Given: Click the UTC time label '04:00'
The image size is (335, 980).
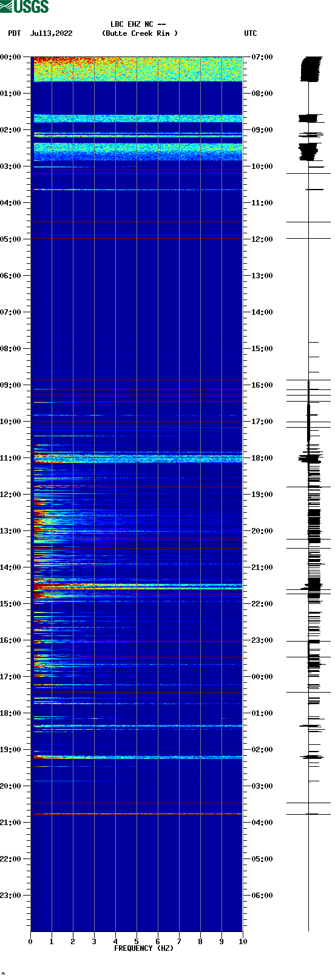Looking at the screenshot, I should pos(262,823).
